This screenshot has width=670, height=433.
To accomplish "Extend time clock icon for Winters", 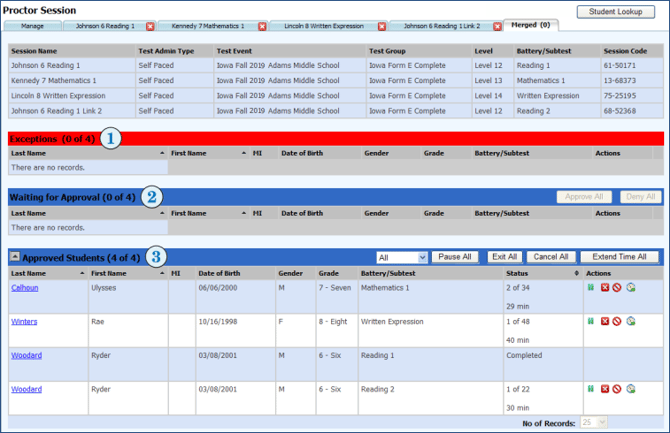I will pos(631,321).
